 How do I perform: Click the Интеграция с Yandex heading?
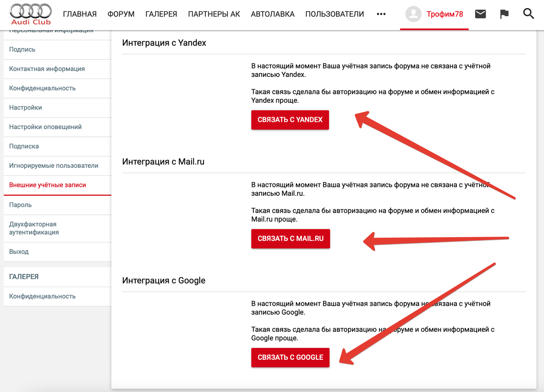[164, 43]
